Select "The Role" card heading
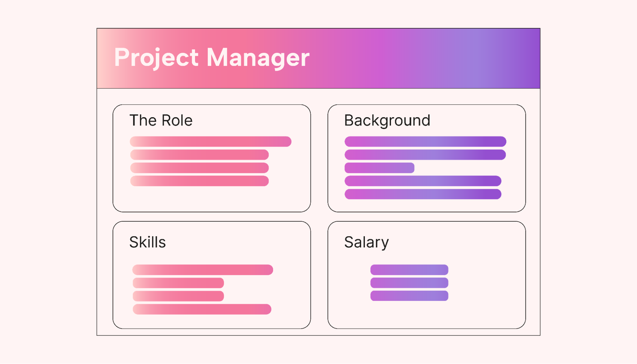This screenshot has height=364, width=637. pos(161,120)
